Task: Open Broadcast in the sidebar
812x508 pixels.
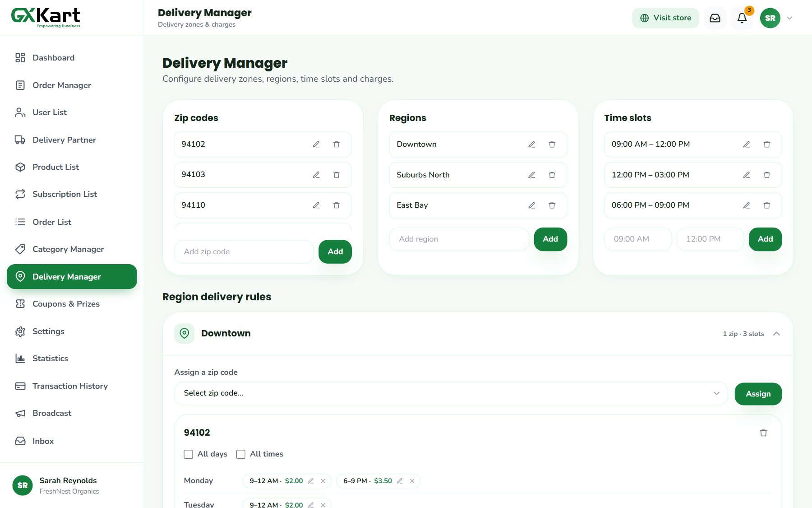Action: point(72,413)
